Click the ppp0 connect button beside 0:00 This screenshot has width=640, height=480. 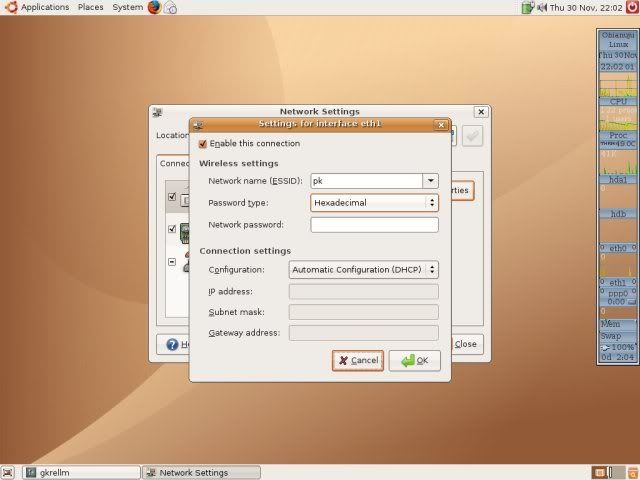pyautogui.click(x=632, y=302)
